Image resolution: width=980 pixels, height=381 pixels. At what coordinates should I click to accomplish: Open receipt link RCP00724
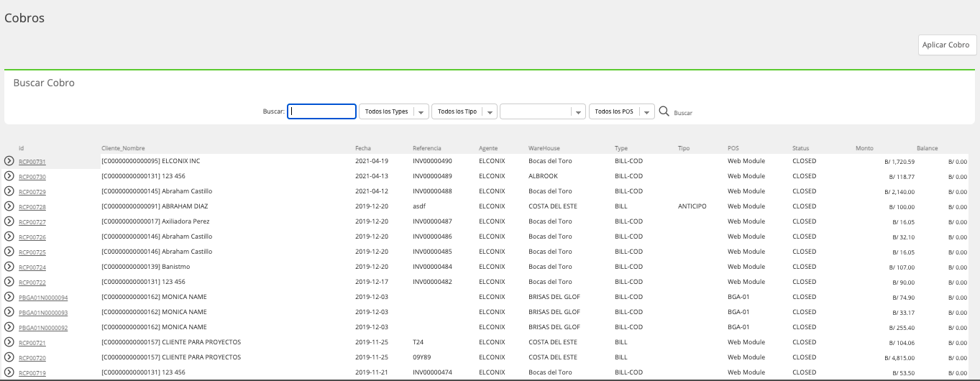click(32, 267)
